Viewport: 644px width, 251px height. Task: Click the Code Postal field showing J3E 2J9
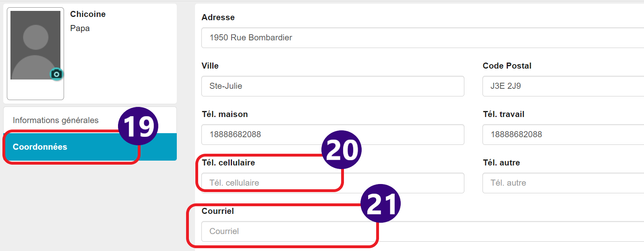click(x=563, y=86)
